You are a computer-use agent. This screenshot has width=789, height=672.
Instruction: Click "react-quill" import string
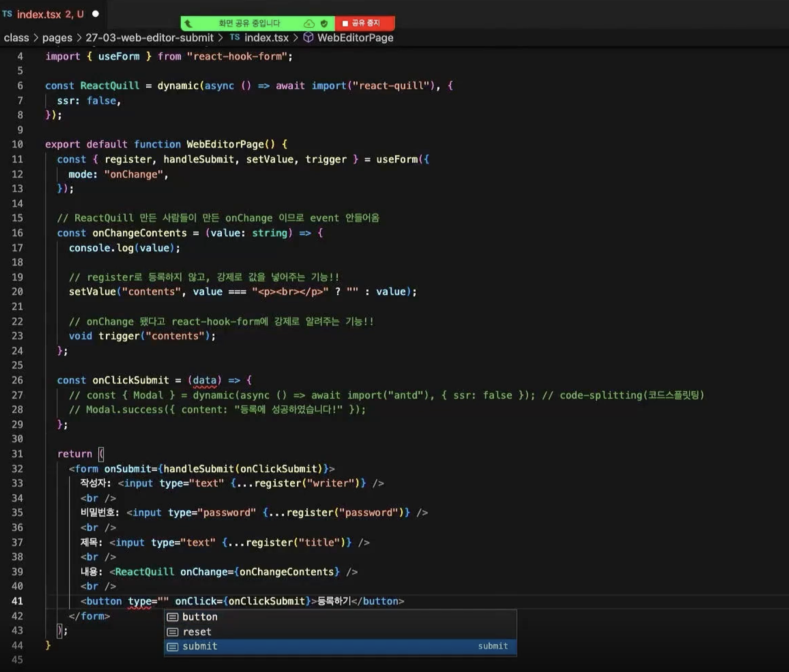pyautogui.click(x=391, y=86)
